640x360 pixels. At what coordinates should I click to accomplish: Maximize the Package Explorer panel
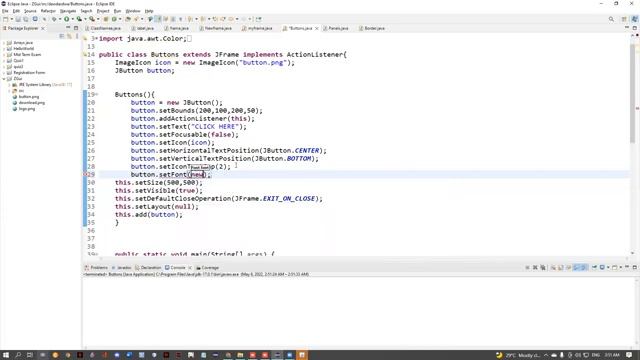[76, 28]
